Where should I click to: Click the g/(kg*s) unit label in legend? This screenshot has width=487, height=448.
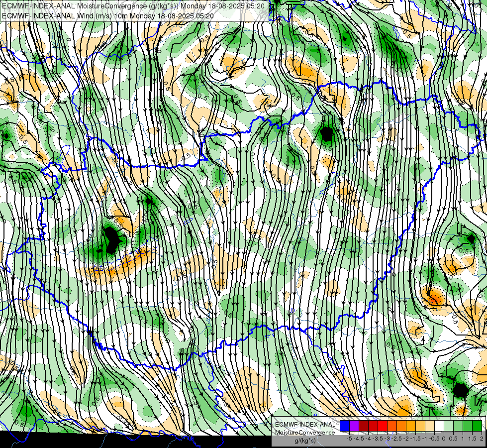pyautogui.click(x=305, y=441)
